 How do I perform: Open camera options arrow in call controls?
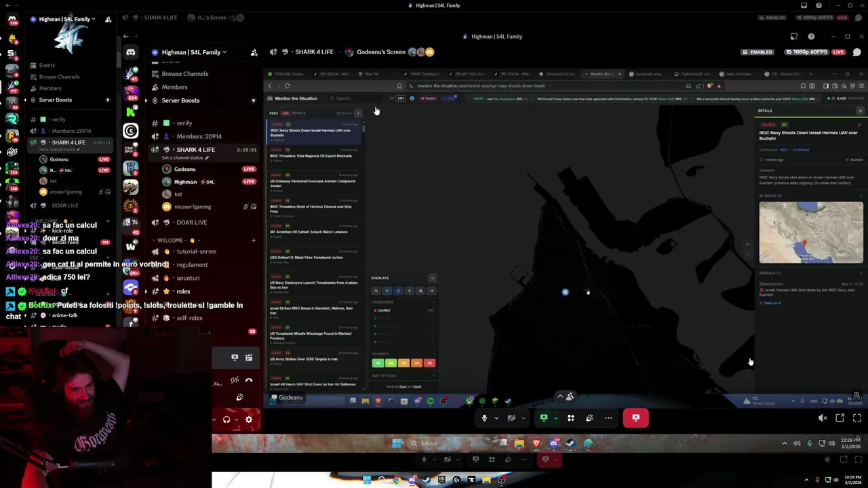click(x=524, y=418)
